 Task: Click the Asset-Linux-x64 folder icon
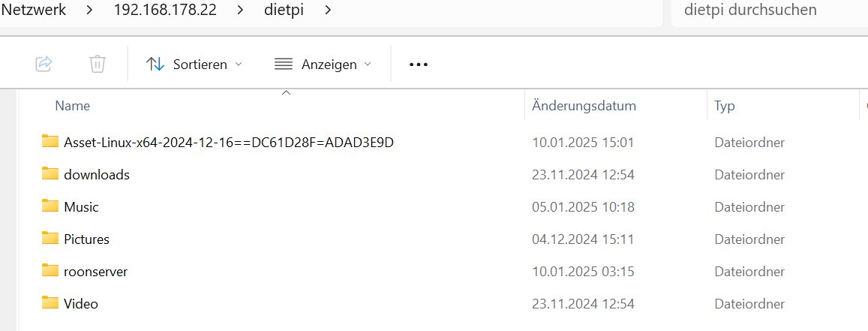[50, 142]
